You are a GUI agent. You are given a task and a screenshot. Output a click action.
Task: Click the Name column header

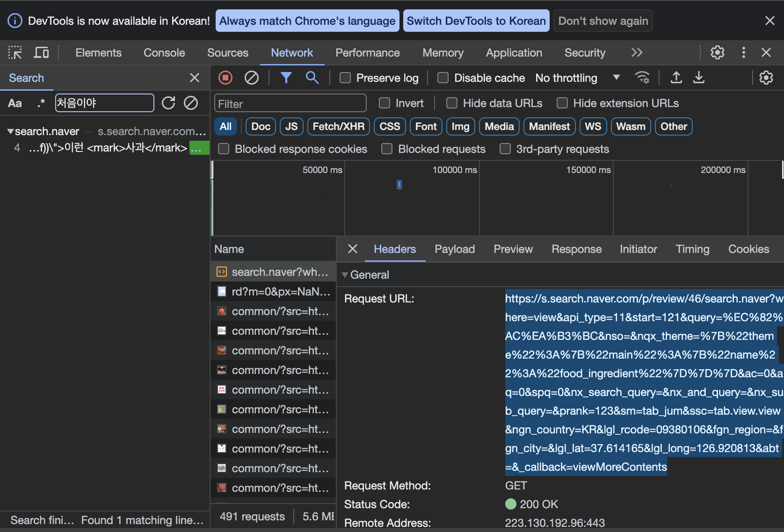pos(273,249)
